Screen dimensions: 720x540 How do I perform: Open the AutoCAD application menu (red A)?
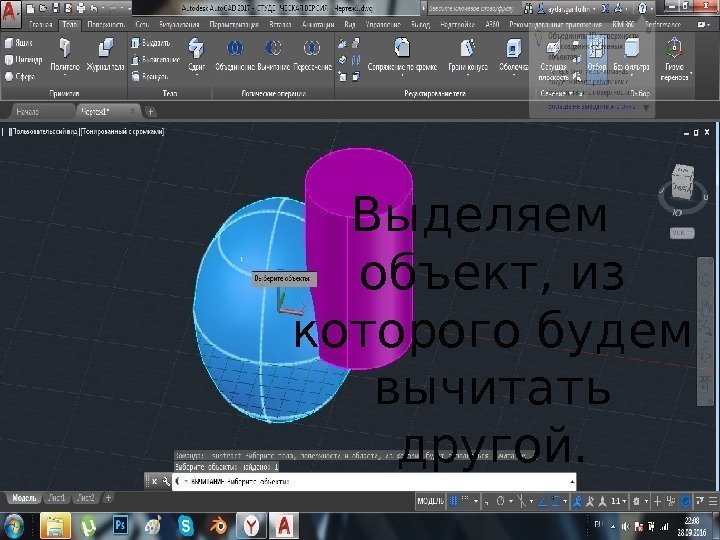10,12
